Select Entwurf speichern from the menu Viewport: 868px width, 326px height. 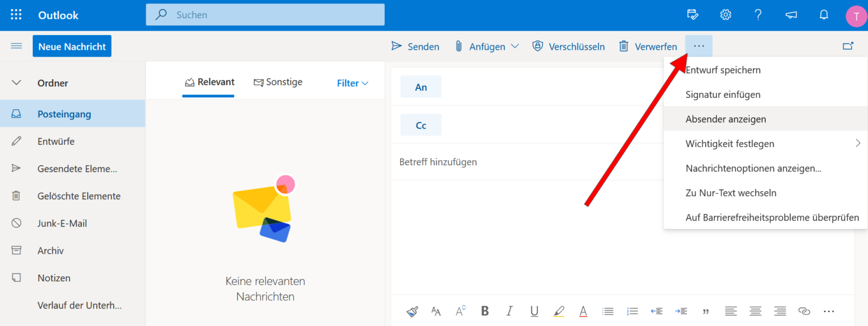723,70
